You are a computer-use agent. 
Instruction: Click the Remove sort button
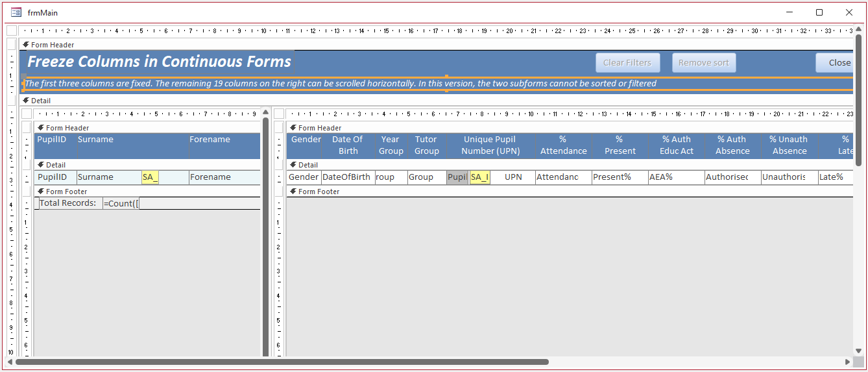(704, 63)
